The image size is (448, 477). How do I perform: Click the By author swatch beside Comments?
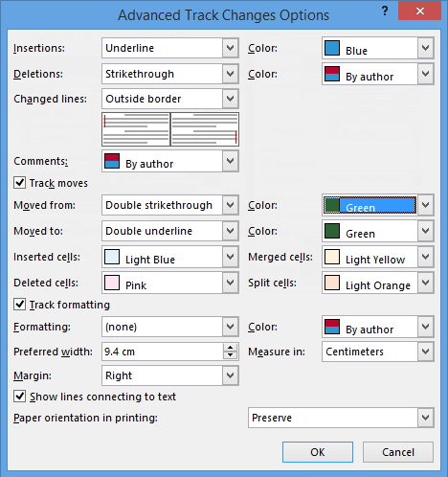click(112, 161)
